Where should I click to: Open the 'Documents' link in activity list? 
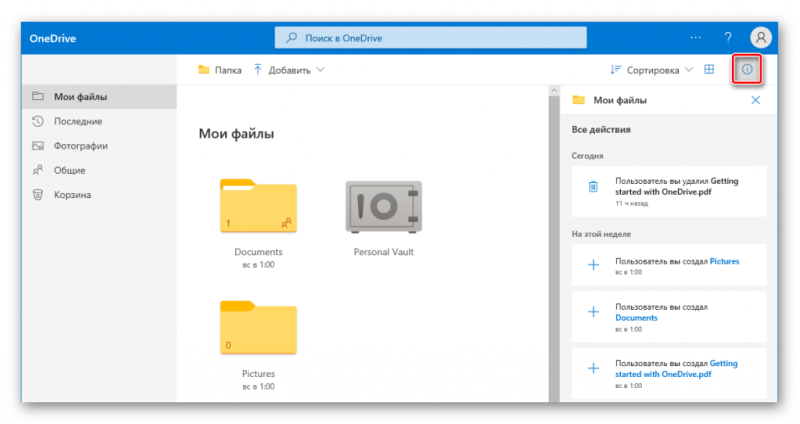636,317
